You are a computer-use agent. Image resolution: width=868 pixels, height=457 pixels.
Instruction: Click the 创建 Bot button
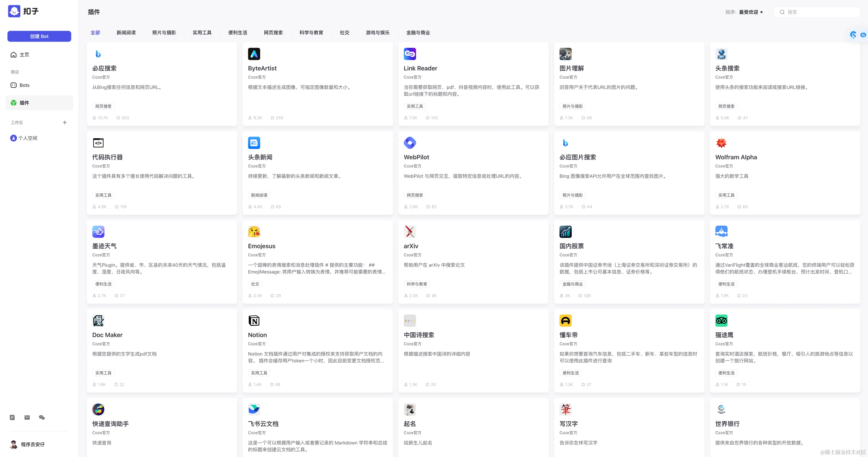[39, 36]
